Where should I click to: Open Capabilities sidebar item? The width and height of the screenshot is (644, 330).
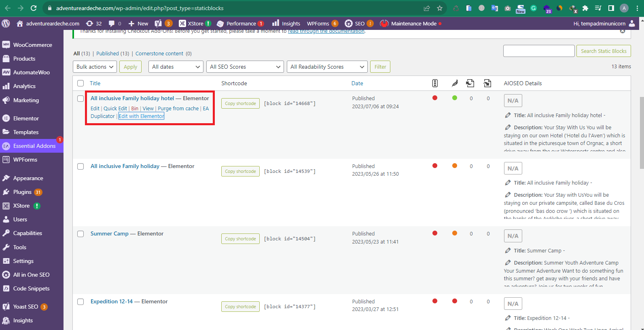click(32, 233)
